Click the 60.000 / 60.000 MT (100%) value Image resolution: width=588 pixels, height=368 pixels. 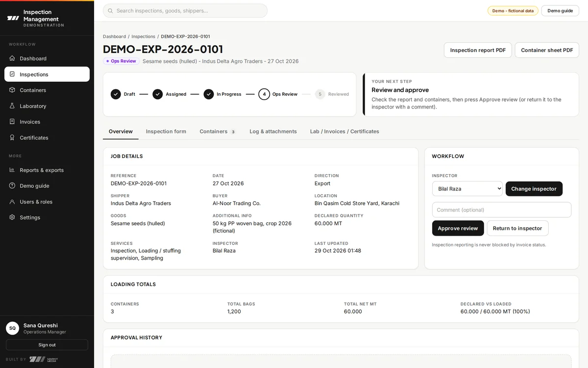495,312
